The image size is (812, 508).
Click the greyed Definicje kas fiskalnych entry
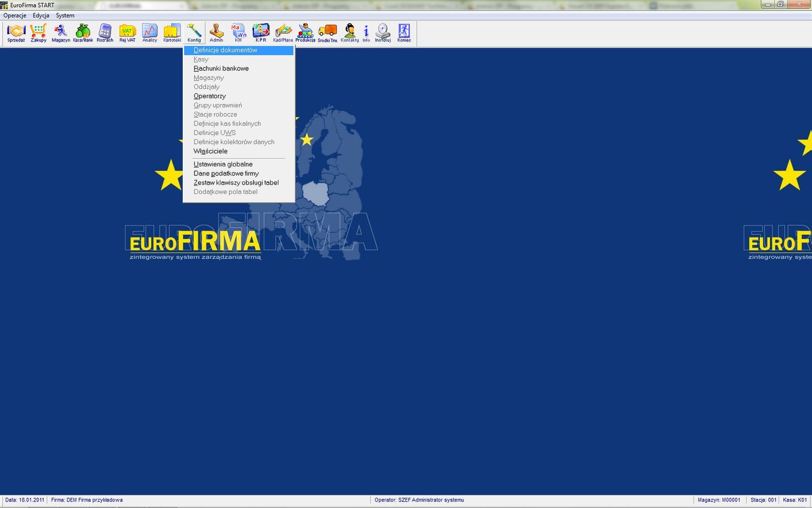239,124
